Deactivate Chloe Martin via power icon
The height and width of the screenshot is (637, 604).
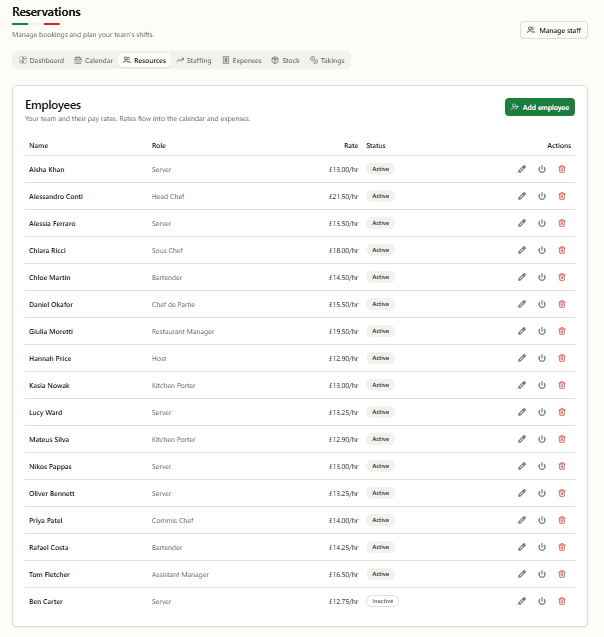click(x=542, y=277)
